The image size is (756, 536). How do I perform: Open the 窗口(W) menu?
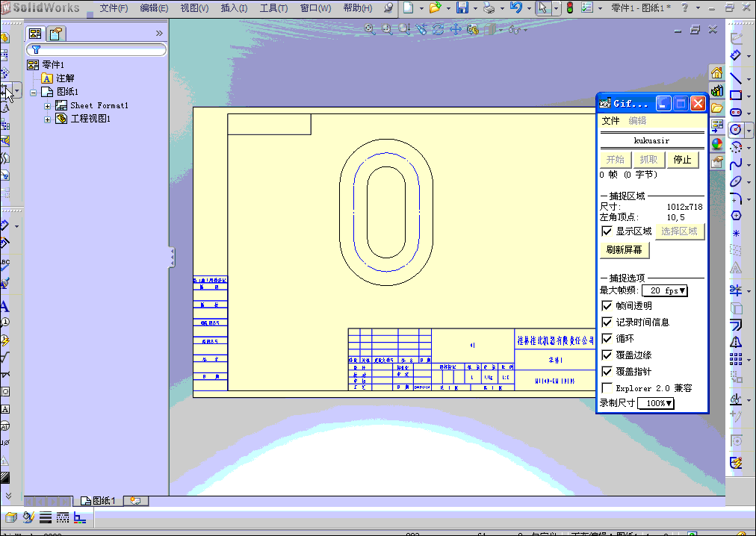[x=316, y=8]
